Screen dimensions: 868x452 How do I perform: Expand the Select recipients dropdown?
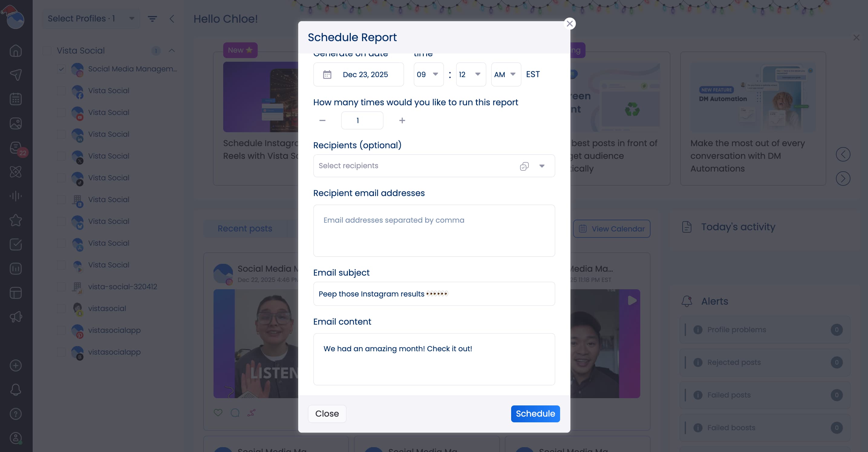coord(542,166)
